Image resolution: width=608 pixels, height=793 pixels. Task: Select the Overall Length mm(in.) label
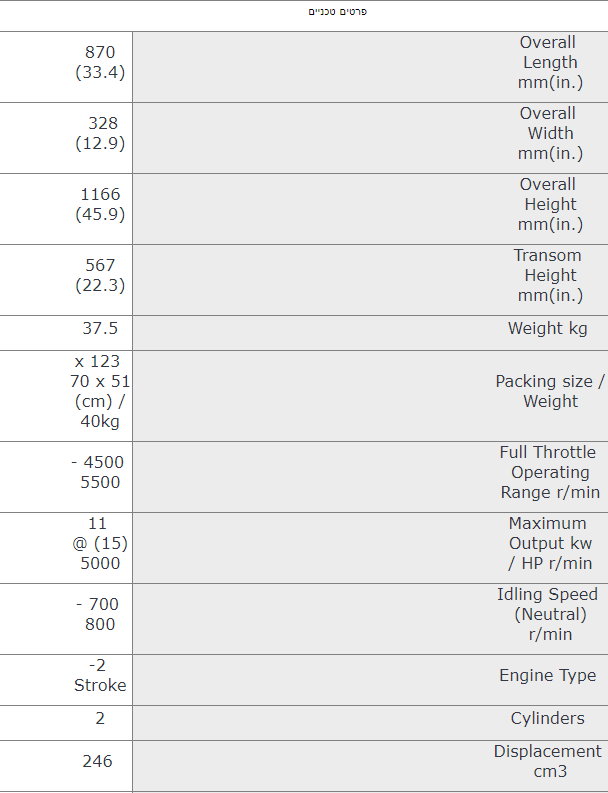click(550, 62)
